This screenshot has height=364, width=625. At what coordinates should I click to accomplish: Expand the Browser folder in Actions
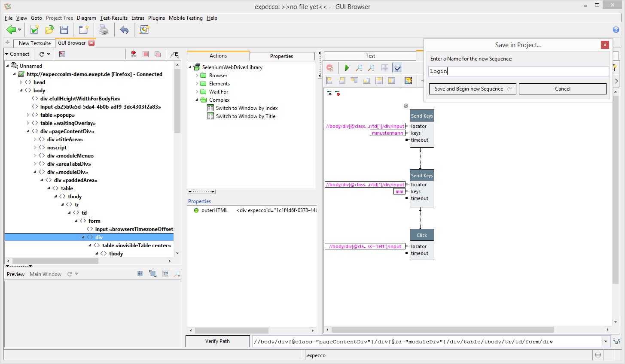[x=197, y=76]
